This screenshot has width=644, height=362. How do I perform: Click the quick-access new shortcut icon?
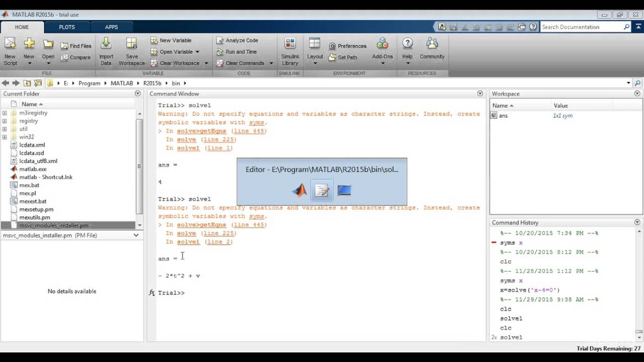[x=442, y=27]
